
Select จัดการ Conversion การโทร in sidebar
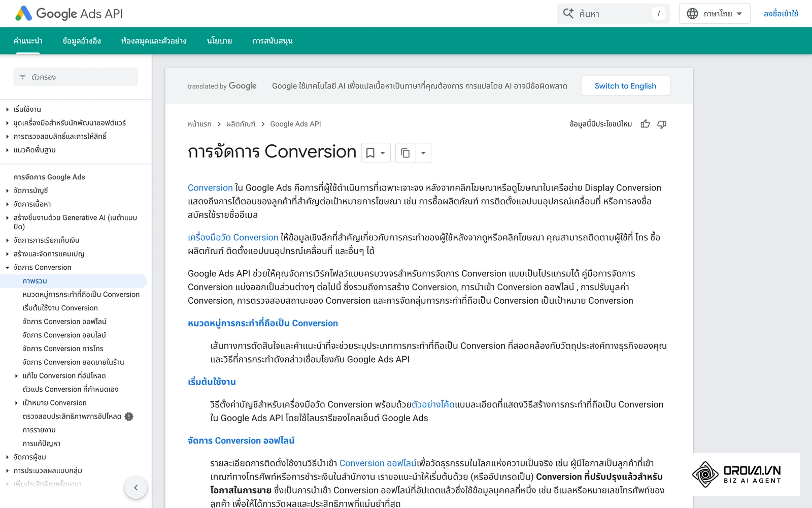coord(63,349)
